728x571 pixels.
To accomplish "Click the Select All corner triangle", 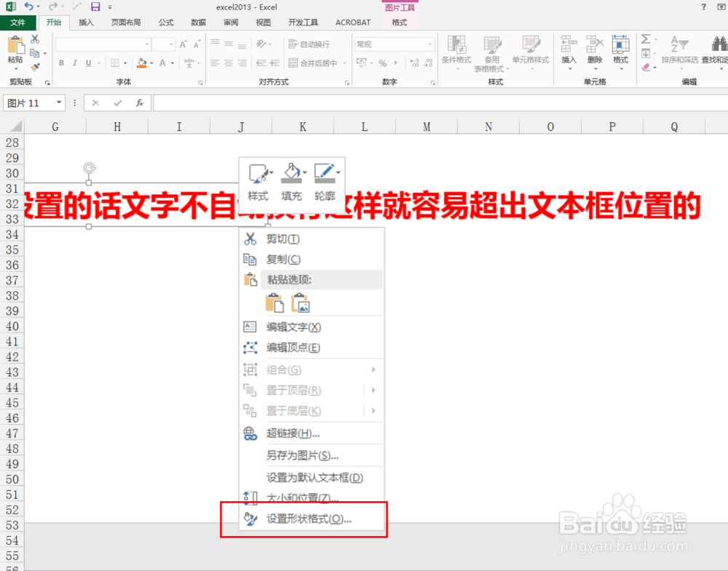I will pos(15,126).
